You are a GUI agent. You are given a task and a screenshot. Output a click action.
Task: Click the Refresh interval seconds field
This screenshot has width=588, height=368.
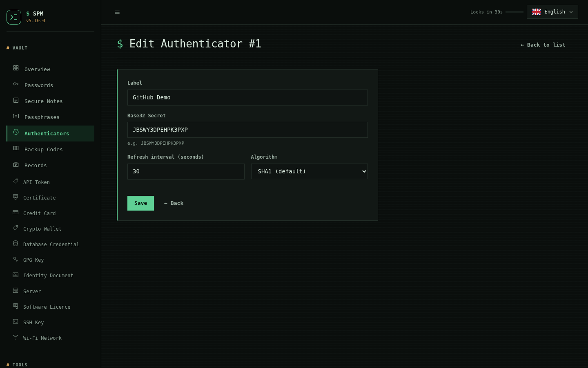186,171
